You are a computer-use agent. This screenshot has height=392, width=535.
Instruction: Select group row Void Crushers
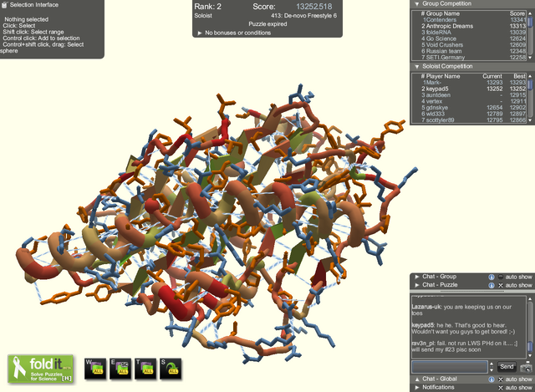(470, 45)
